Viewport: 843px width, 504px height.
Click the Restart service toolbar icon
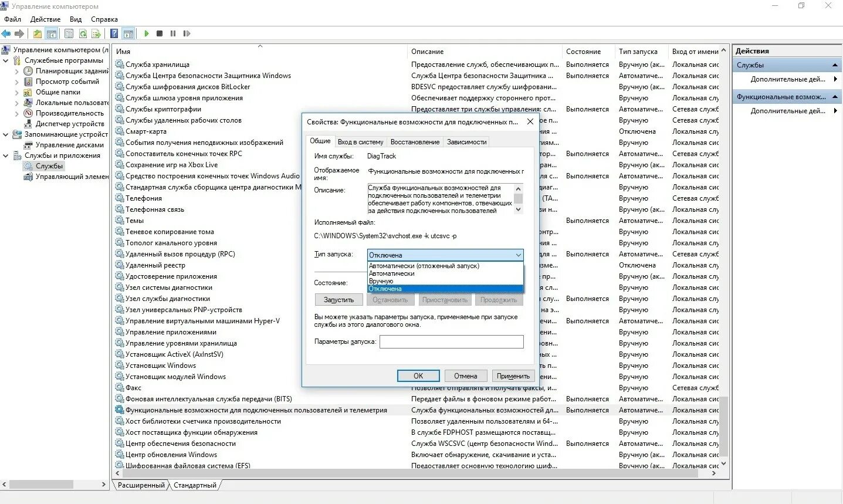click(x=187, y=33)
